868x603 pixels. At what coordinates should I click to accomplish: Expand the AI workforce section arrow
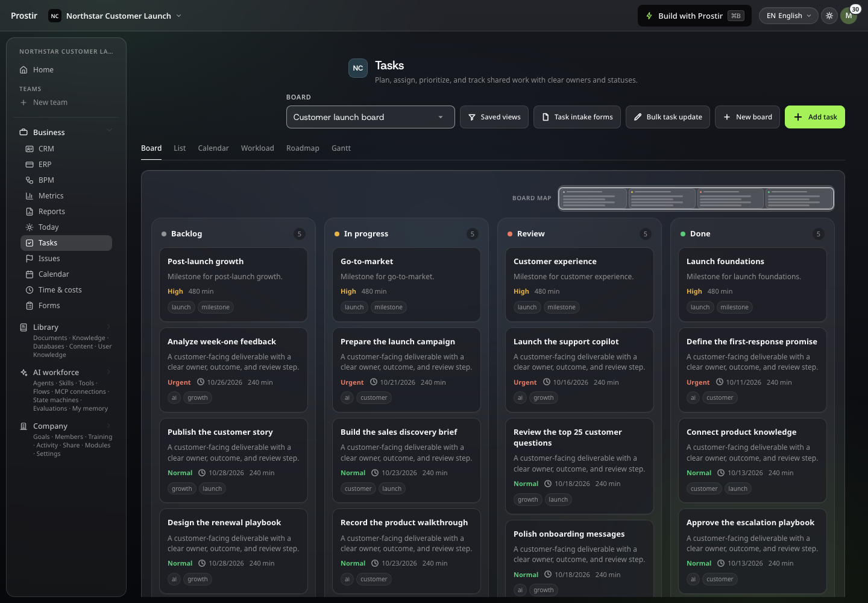click(x=108, y=372)
